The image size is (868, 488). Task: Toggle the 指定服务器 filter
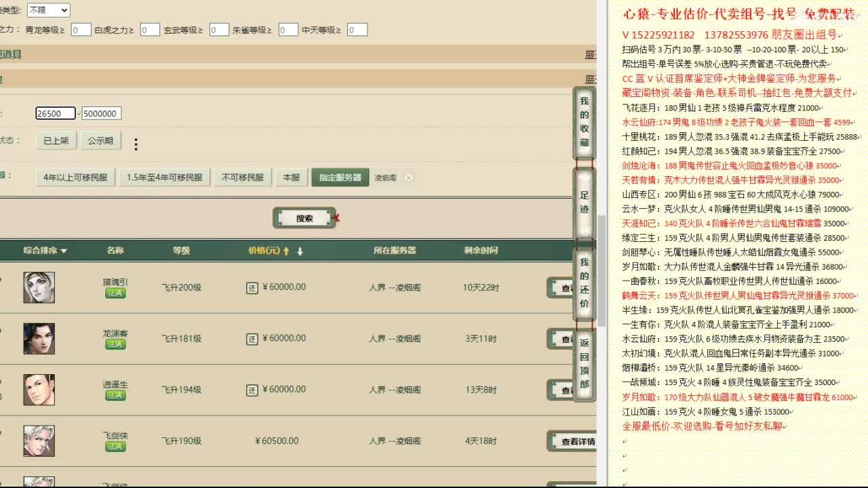coord(340,178)
